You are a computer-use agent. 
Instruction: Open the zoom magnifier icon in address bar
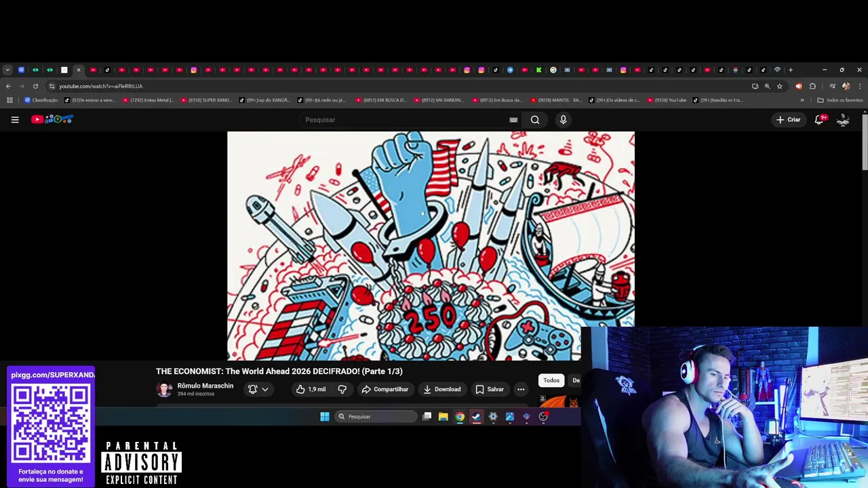(x=768, y=86)
